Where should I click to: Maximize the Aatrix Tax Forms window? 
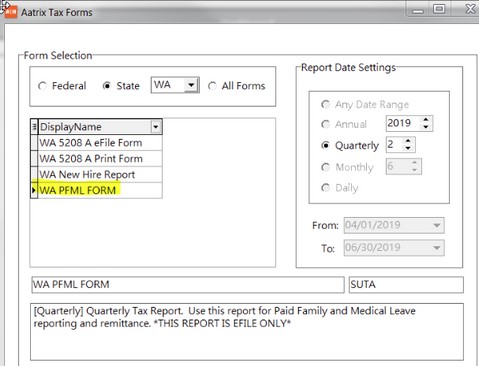tap(439, 9)
